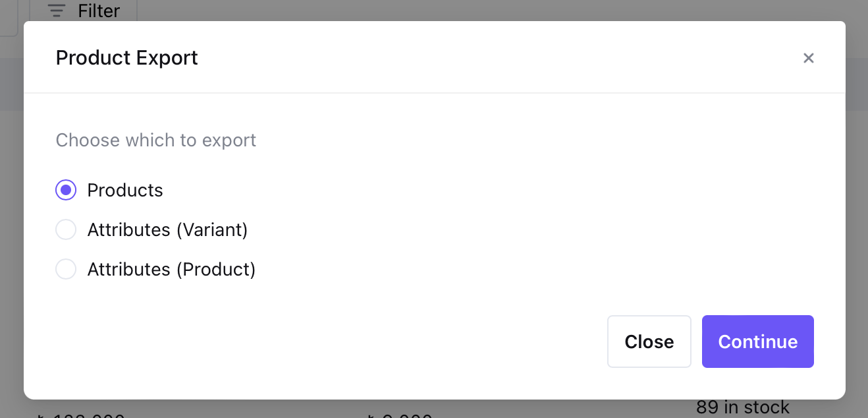The width and height of the screenshot is (868, 418).
Task: Click the Filter lines icon
Action: [57, 11]
